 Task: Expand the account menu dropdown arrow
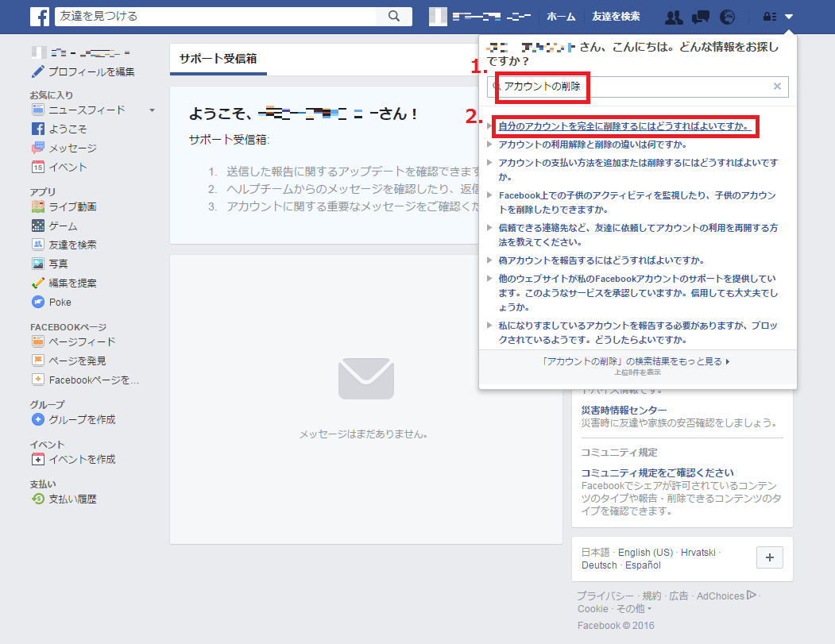pos(789,17)
